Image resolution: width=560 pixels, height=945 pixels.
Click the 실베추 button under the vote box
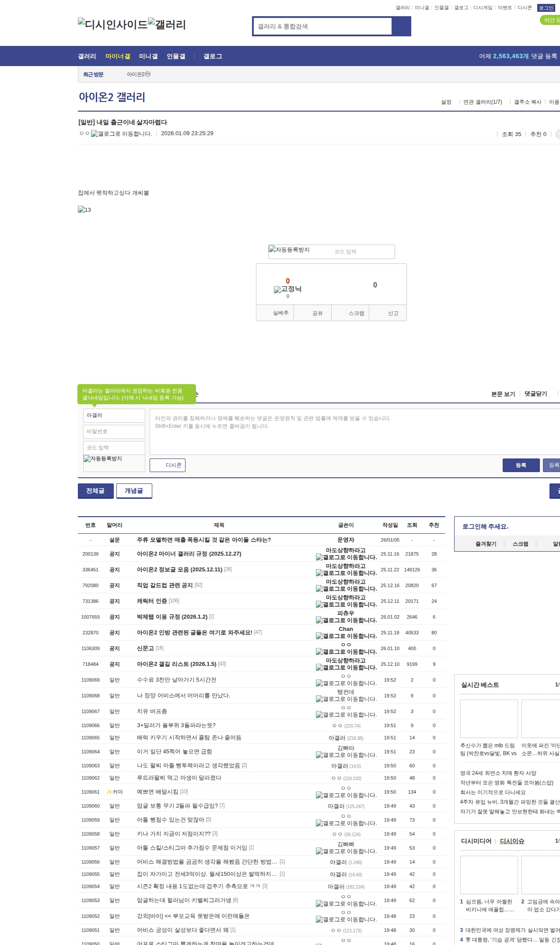click(x=275, y=313)
